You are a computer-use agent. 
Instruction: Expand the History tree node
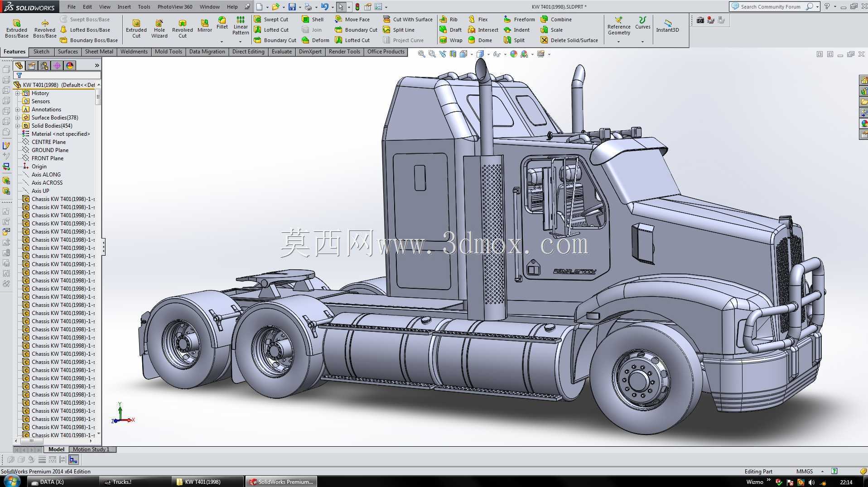coord(18,93)
